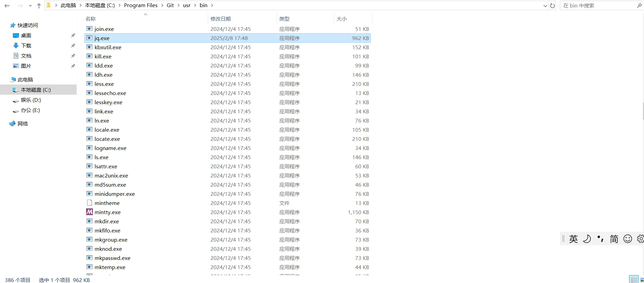Click pin icon next to 桌面
This screenshot has width=644, height=283.
tap(73, 36)
